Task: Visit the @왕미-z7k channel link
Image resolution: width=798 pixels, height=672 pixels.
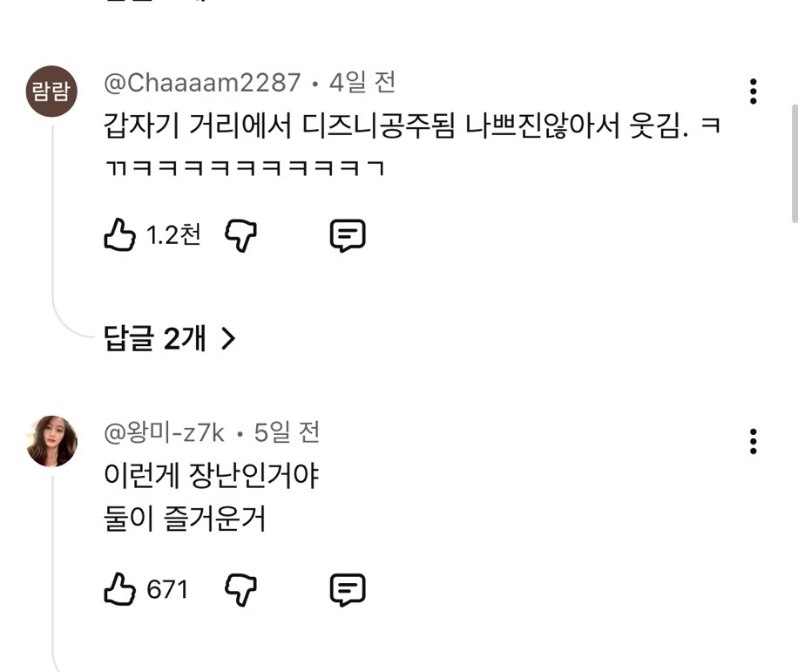Action: coord(164,431)
